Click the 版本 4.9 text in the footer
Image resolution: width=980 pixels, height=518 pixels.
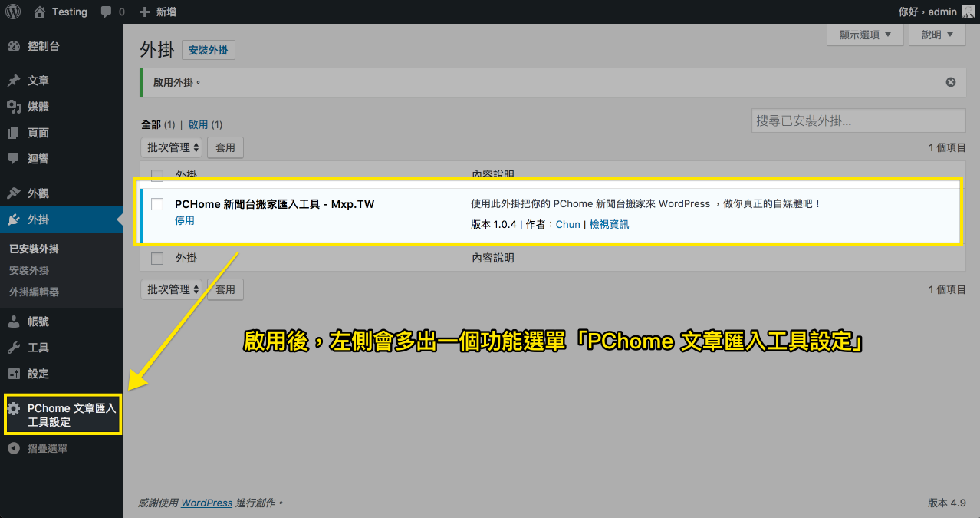947,503
